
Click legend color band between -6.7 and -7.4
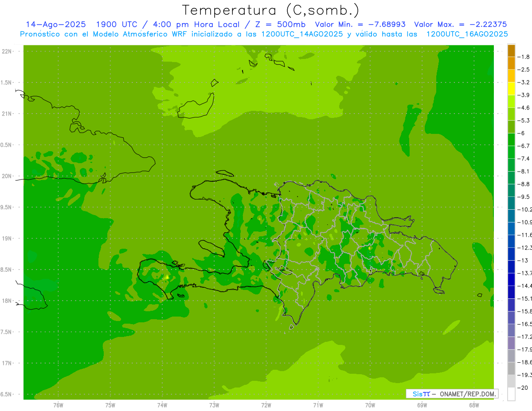pos(512,152)
